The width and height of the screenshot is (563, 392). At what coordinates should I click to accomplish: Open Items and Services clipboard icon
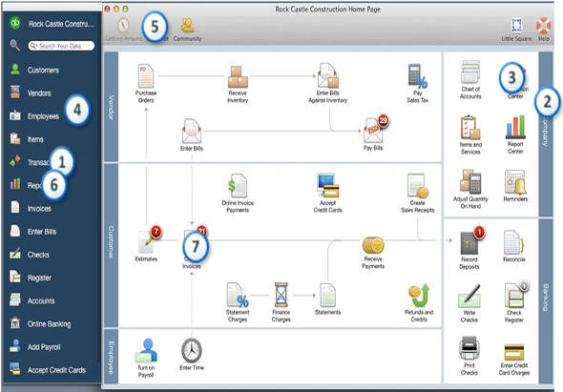(x=470, y=128)
